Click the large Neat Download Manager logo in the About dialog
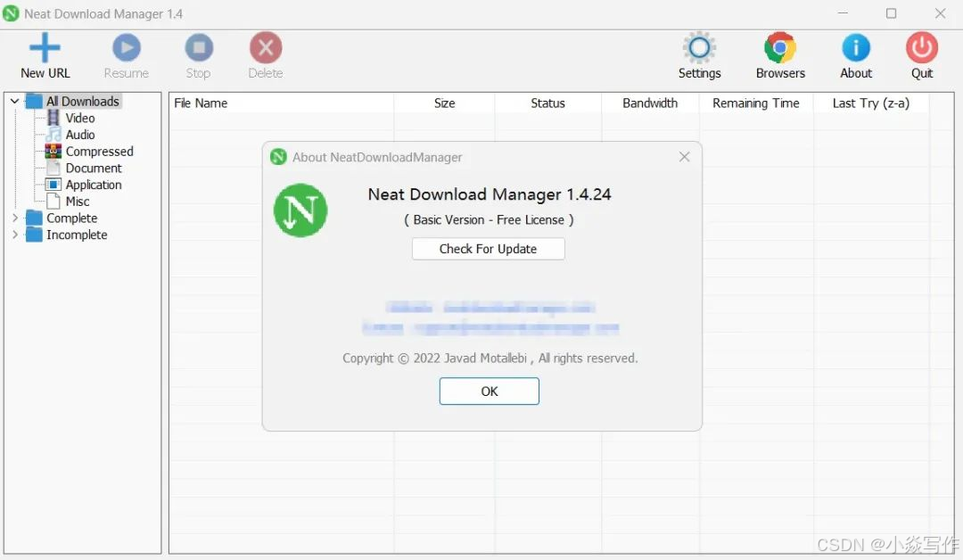 point(300,210)
